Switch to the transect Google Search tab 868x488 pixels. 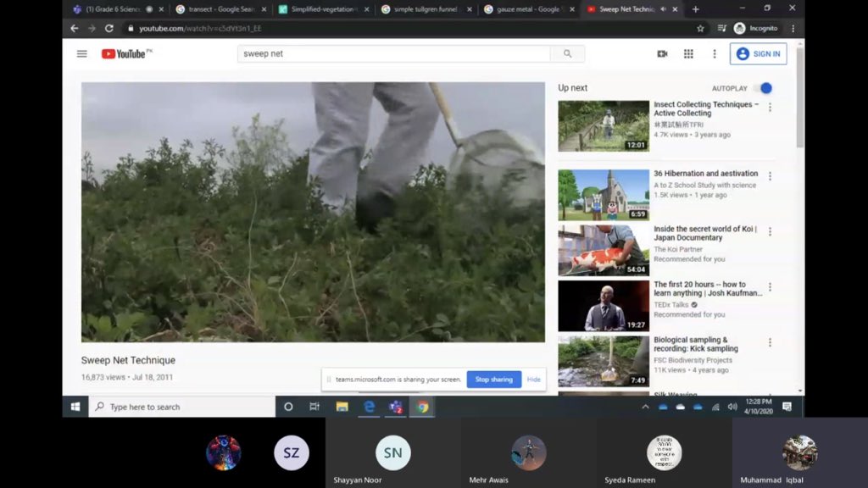click(221, 9)
